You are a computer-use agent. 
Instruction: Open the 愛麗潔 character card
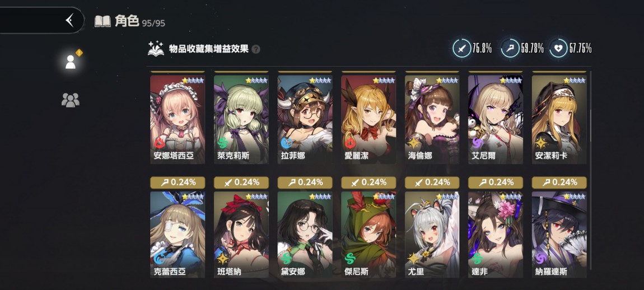tap(368, 120)
